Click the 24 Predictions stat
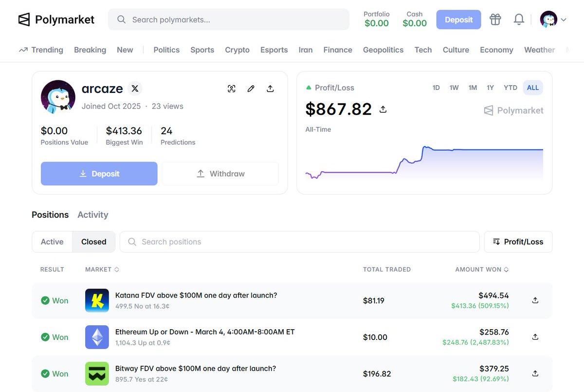The image size is (584, 392). 178,136
